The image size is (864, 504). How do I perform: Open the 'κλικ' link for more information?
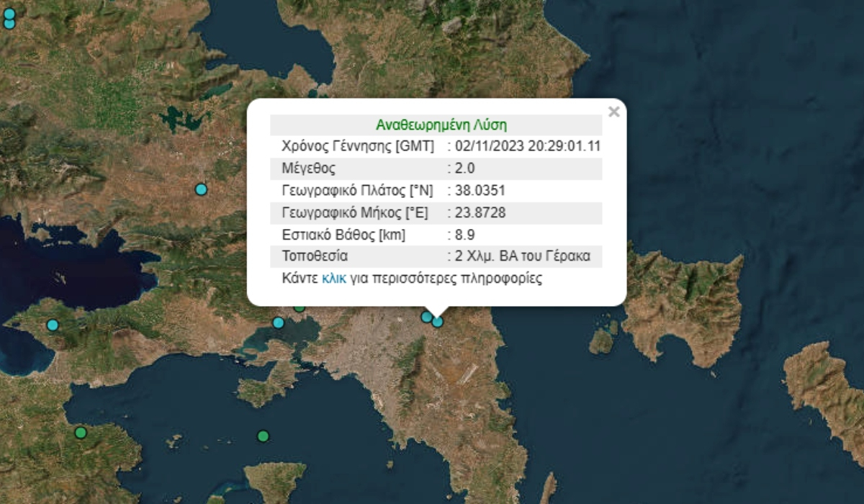(x=334, y=279)
